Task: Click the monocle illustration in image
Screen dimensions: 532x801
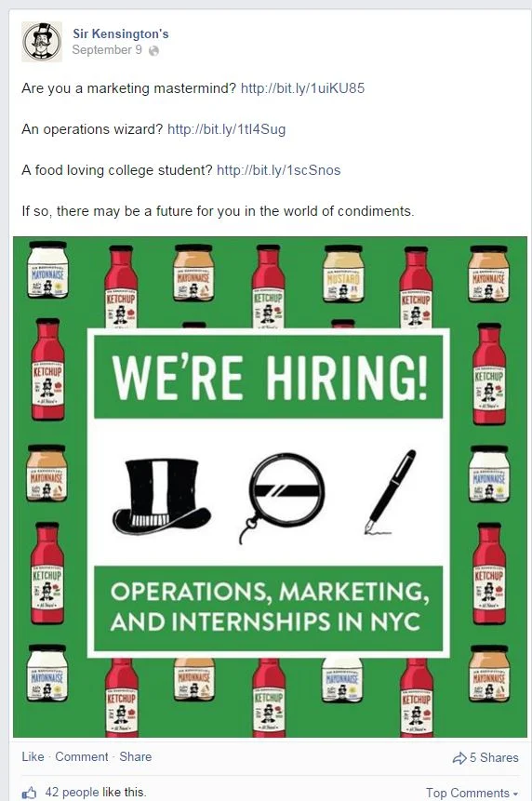Action: point(281,497)
